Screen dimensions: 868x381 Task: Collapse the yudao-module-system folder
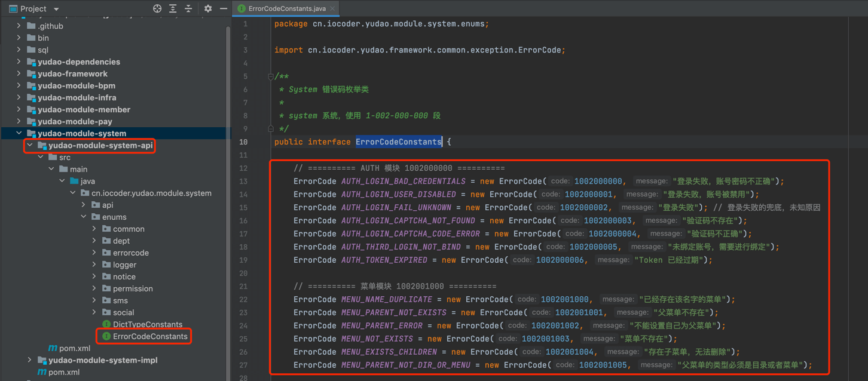pos(19,134)
